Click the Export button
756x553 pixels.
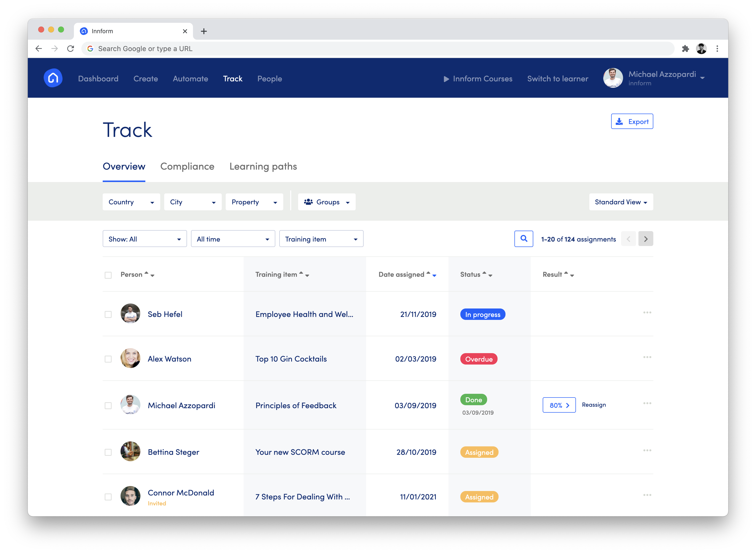pyautogui.click(x=631, y=122)
